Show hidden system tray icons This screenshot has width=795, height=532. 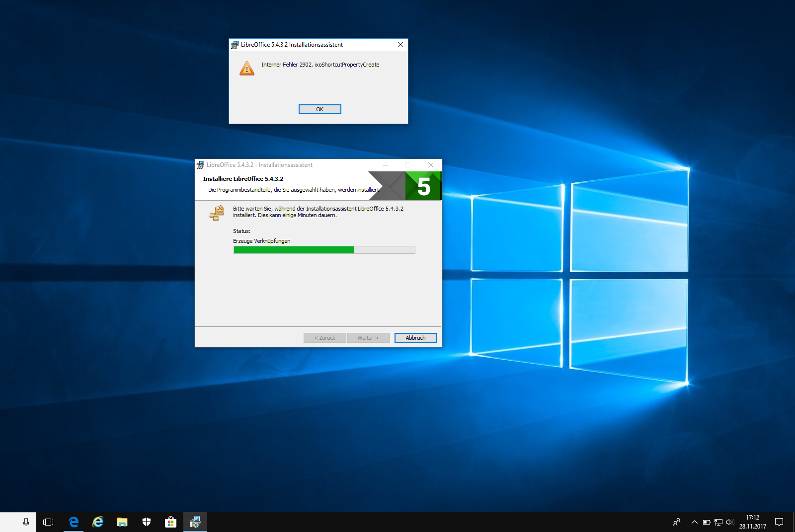tap(695, 522)
